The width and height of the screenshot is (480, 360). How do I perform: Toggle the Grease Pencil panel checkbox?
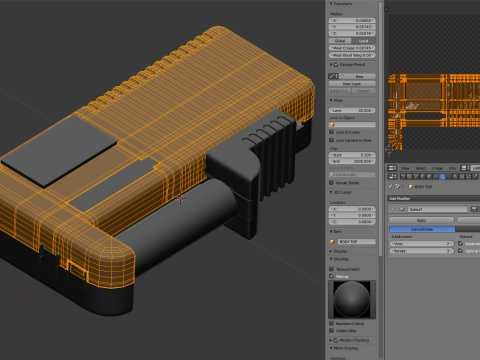coord(336,65)
